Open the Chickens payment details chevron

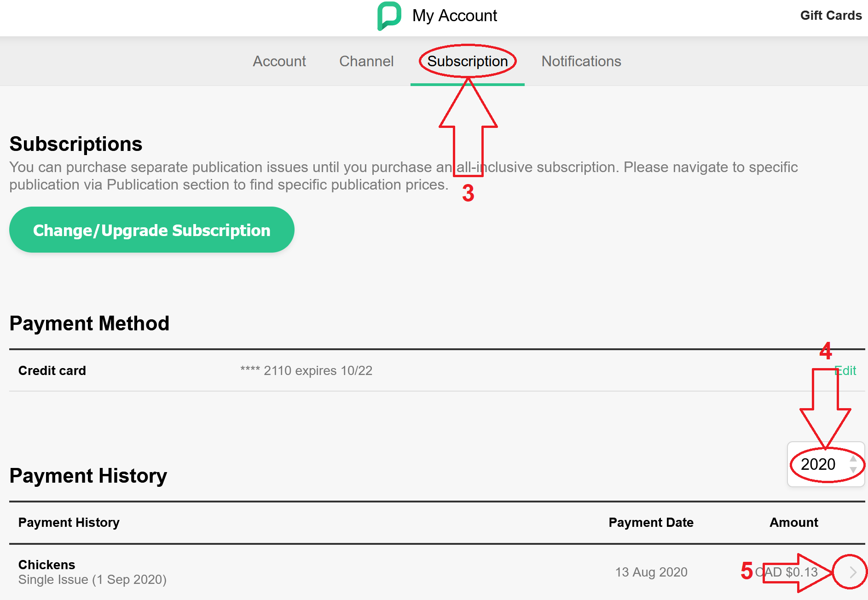coord(852,572)
